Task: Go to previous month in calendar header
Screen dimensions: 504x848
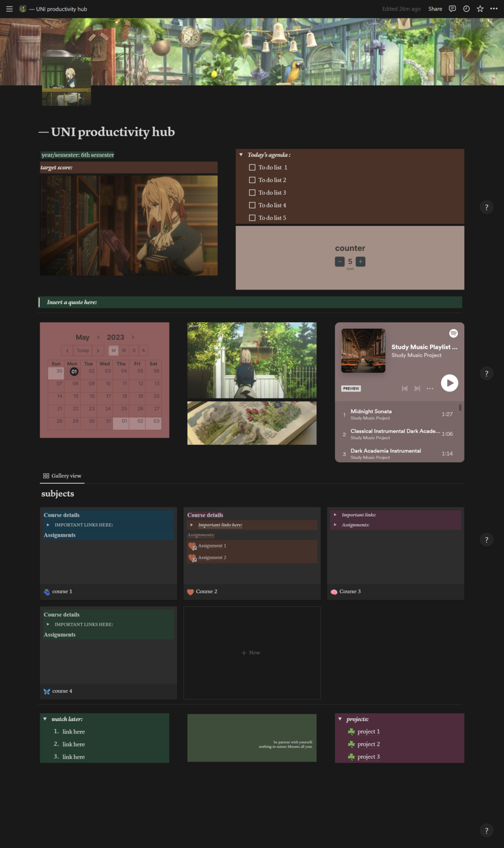Action: coord(98,337)
